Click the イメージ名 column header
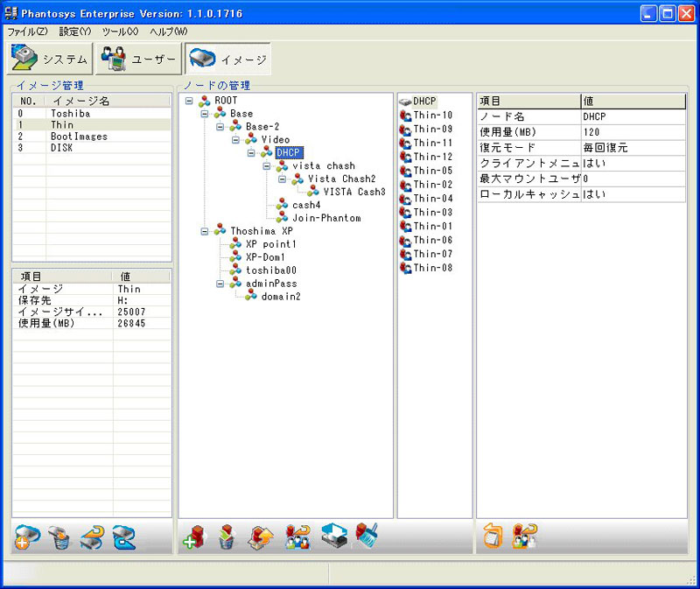The width and height of the screenshot is (700, 589). click(x=108, y=101)
